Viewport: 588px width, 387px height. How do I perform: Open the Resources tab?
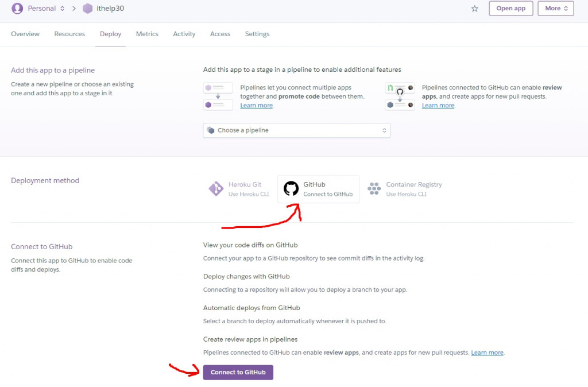[69, 34]
